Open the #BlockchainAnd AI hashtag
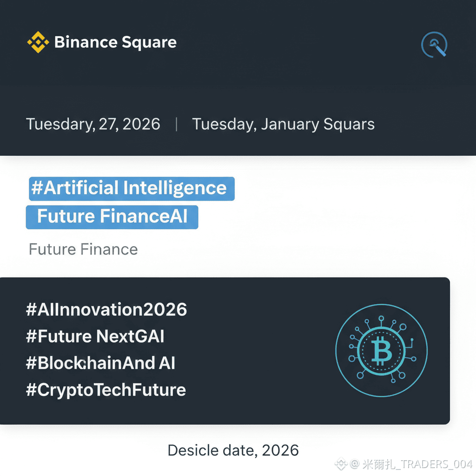Screen dimensions: 476x476 (100, 363)
